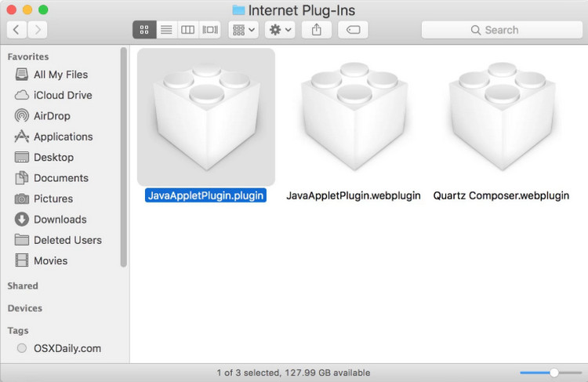Click the Downloads arrow icon
588x382 pixels.
(x=22, y=219)
